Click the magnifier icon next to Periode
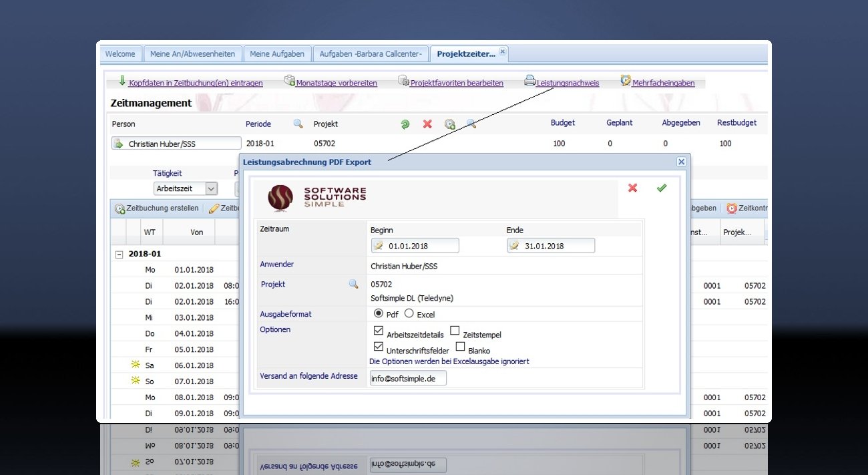 pos(298,124)
